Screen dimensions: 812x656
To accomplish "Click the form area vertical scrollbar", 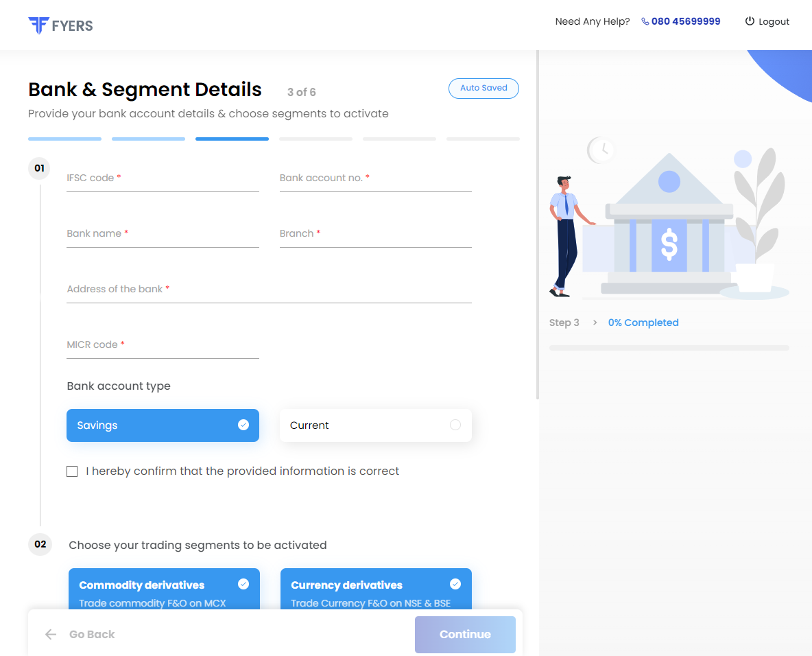I will (x=538, y=225).
